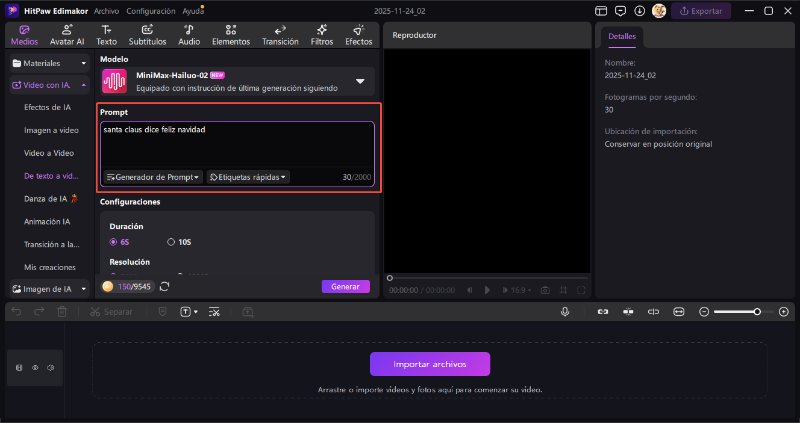Open the Elementos panel

(x=231, y=35)
